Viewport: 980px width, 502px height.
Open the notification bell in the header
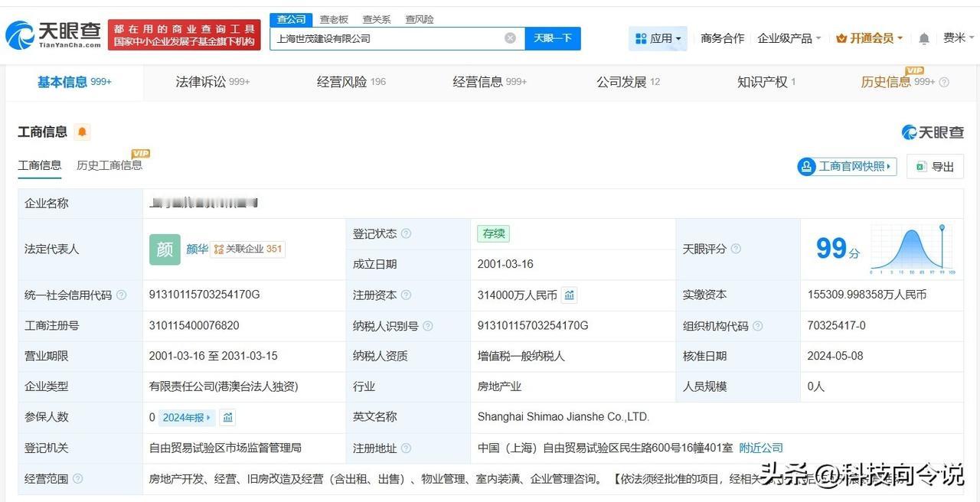pos(924,38)
